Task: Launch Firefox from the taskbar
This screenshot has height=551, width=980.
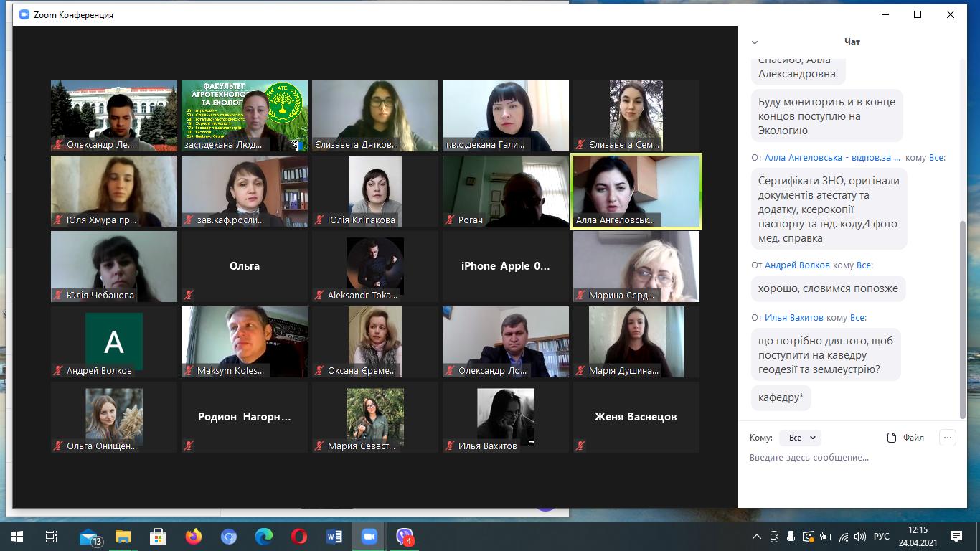Action: 194,537
